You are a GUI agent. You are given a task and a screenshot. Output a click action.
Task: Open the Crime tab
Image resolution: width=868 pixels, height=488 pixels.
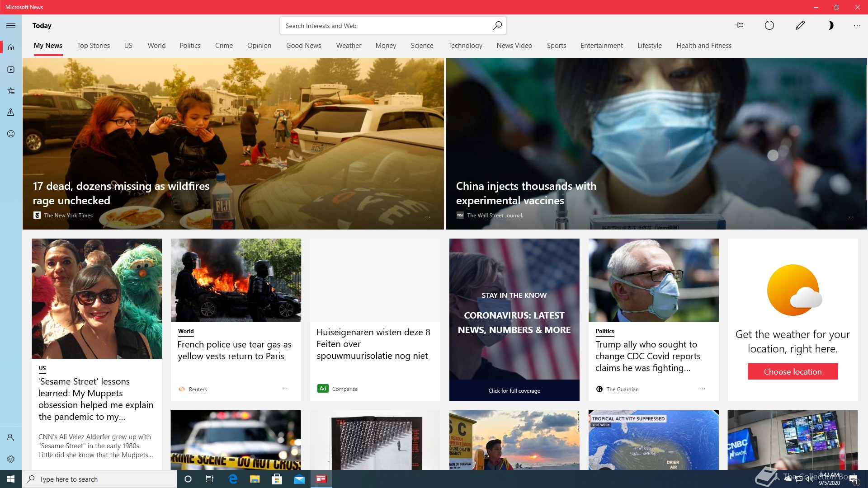point(224,46)
